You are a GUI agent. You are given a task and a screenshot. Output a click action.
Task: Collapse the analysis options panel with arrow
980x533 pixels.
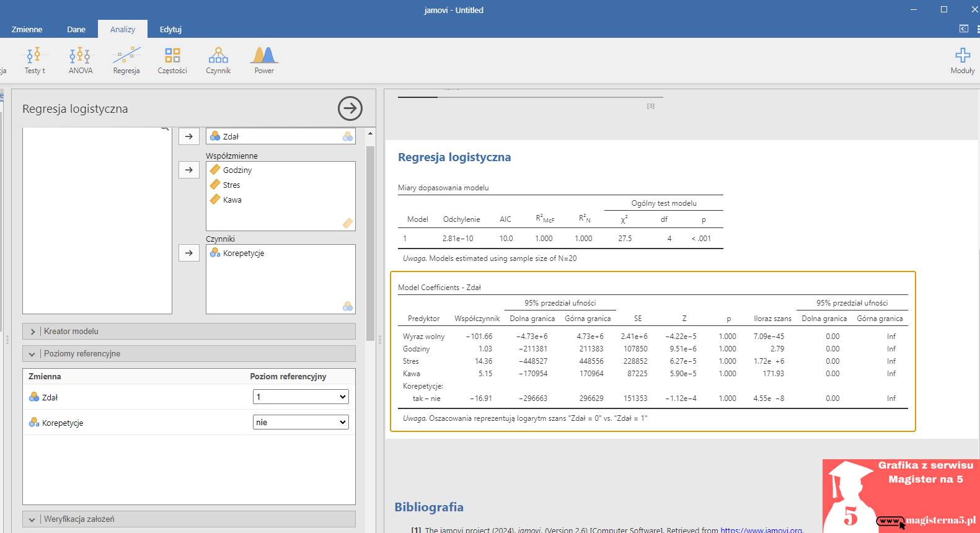(350, 108)
